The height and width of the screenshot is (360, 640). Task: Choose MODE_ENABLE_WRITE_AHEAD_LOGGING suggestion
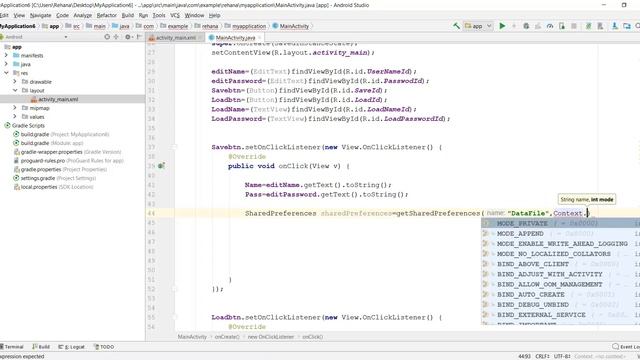tap(560, 244)
